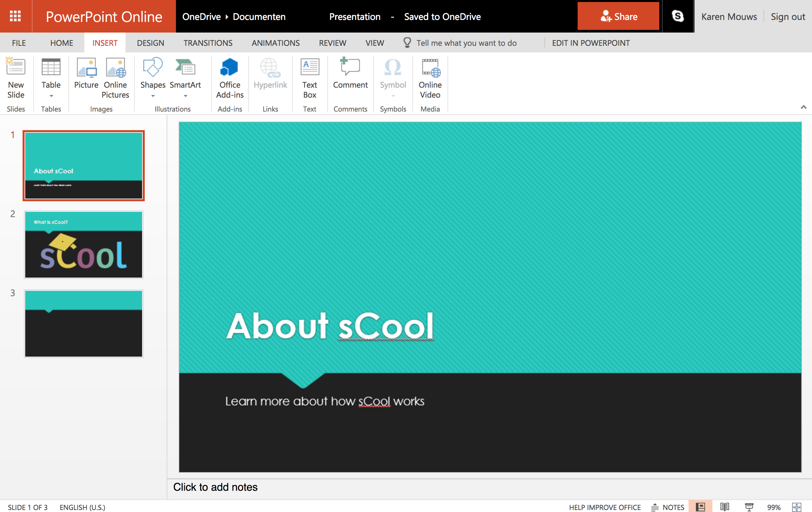Click to add notes area

pyautogui.click(x=215, y=487)
